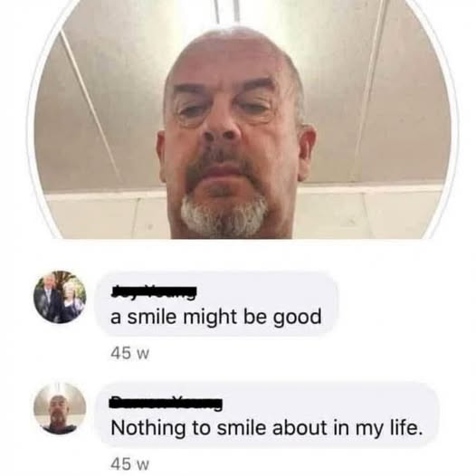Select the "Nothing to smile about" reply bubble
Image resolution: width=476 pixels, height=476 pixels.
(268, 416)
